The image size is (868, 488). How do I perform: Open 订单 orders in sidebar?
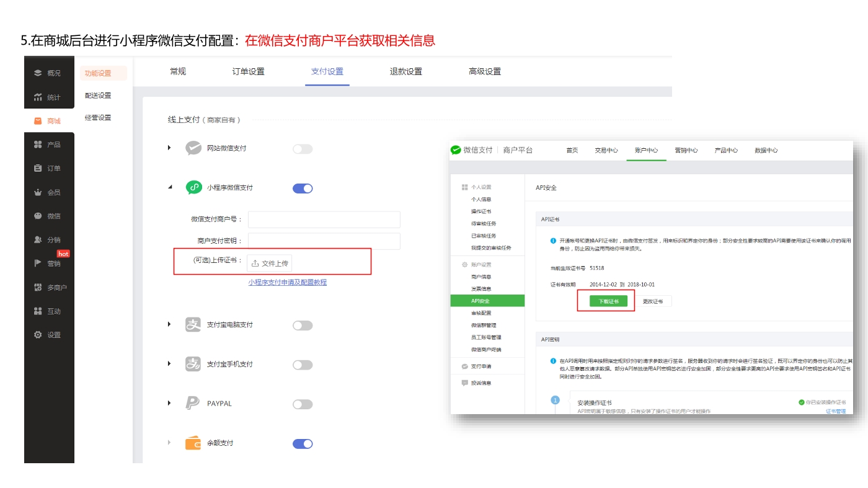[x=49, y=168]
